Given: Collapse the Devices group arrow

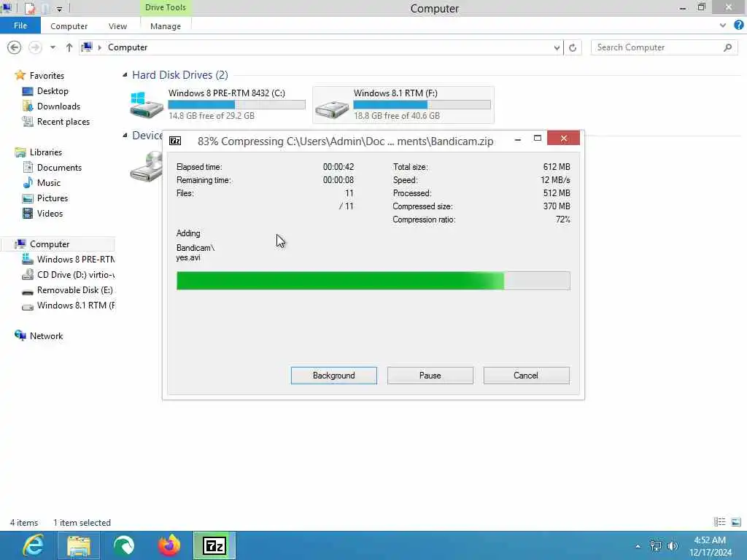Looking at the screenshot, I should point(125,135).
